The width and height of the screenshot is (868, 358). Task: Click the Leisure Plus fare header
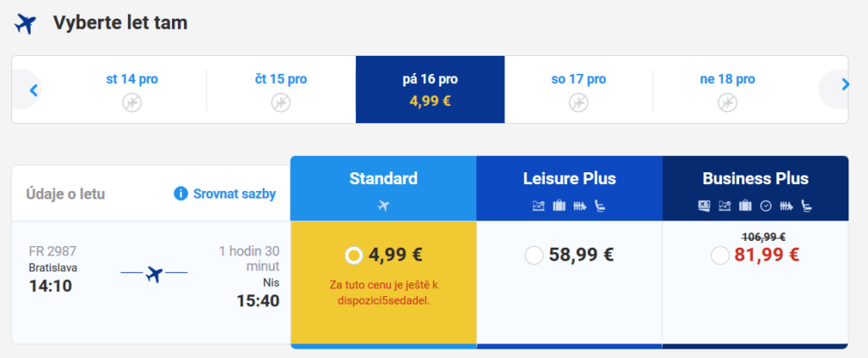point(570,188)
